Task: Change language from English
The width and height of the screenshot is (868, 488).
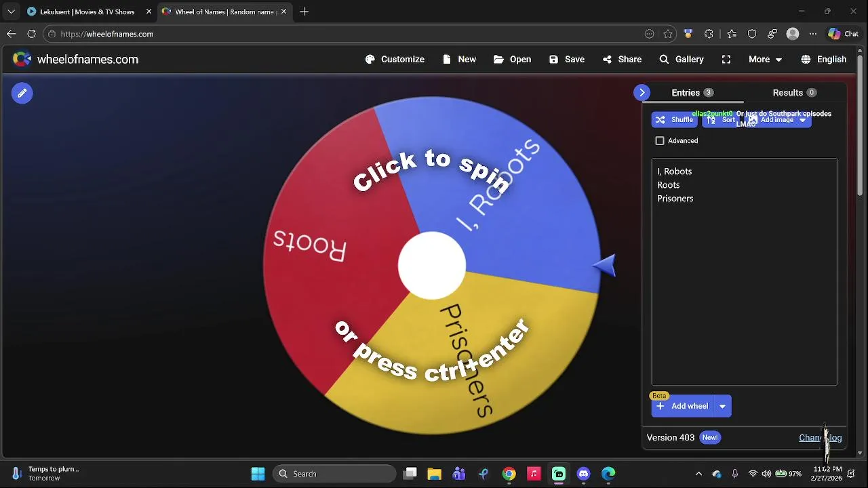Action: click(824, 60)
